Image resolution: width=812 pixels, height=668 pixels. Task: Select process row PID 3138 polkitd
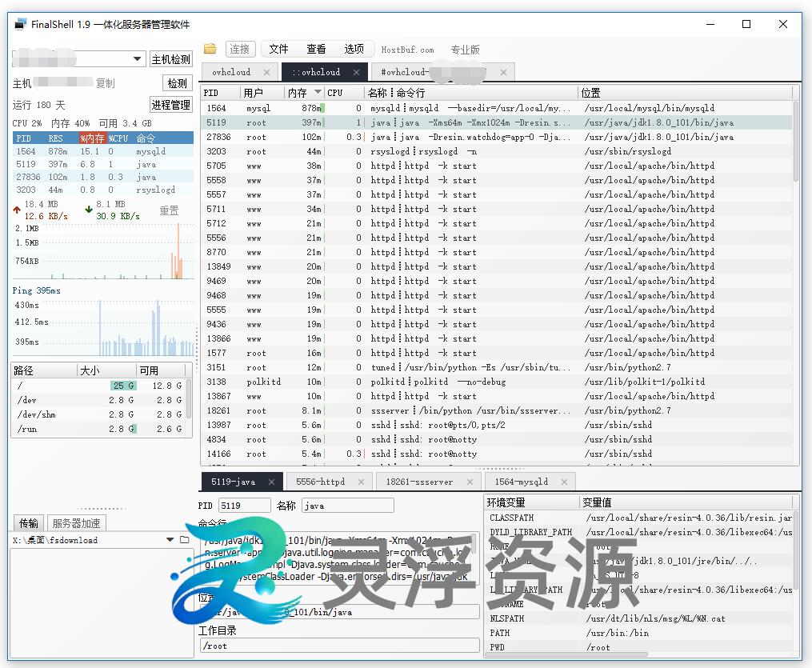point(496,382)
